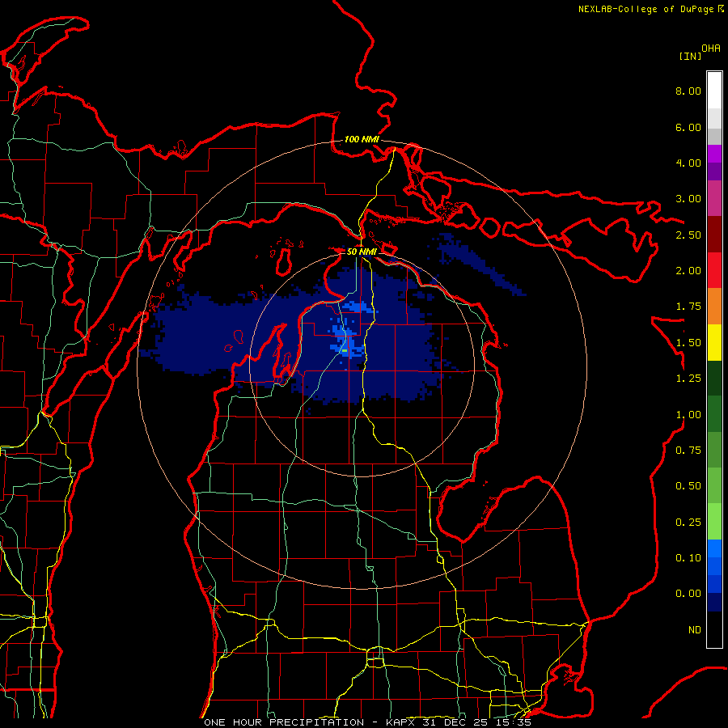
Task: Click the 6.00 legend value
Action: [688, 127]
